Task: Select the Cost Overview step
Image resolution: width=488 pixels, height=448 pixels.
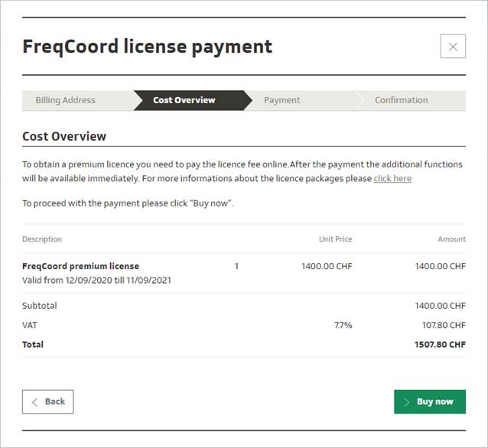Action: click(x=184, y=100)
